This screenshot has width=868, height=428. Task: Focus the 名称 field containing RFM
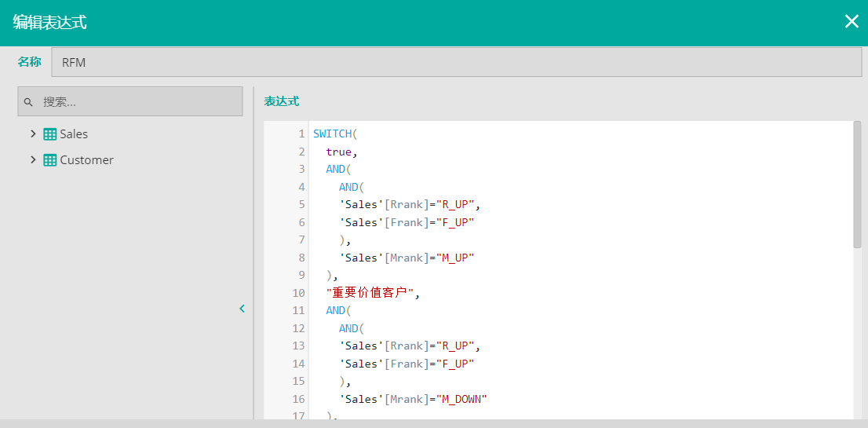tap(455, 63)
